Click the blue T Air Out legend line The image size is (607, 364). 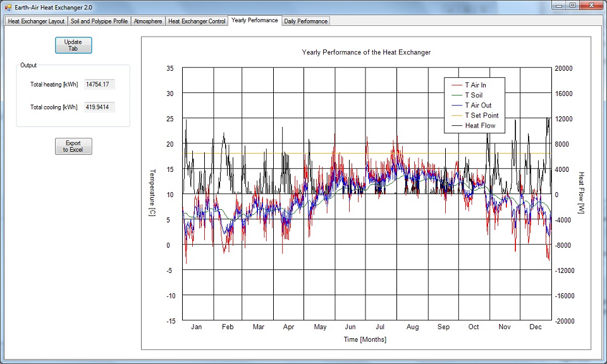tap(457, 105)
